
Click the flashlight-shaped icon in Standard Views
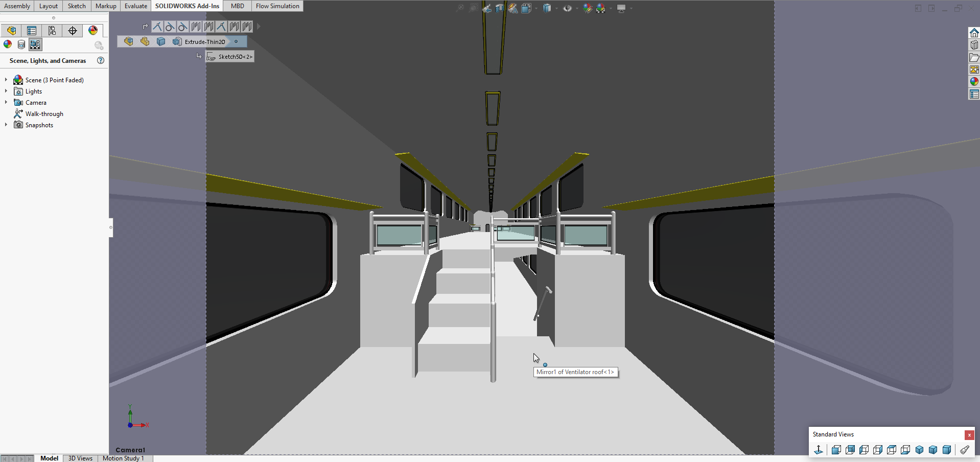(965, 450)
